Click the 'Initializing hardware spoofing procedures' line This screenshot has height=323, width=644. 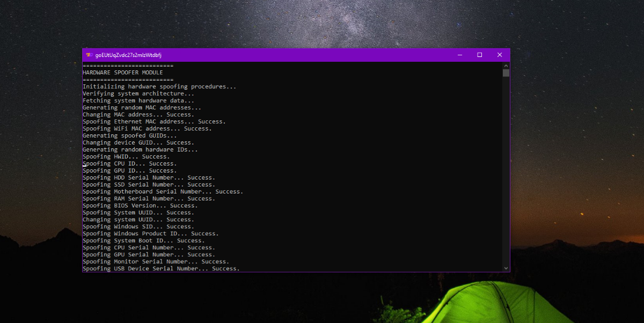(x=159, y=87)
